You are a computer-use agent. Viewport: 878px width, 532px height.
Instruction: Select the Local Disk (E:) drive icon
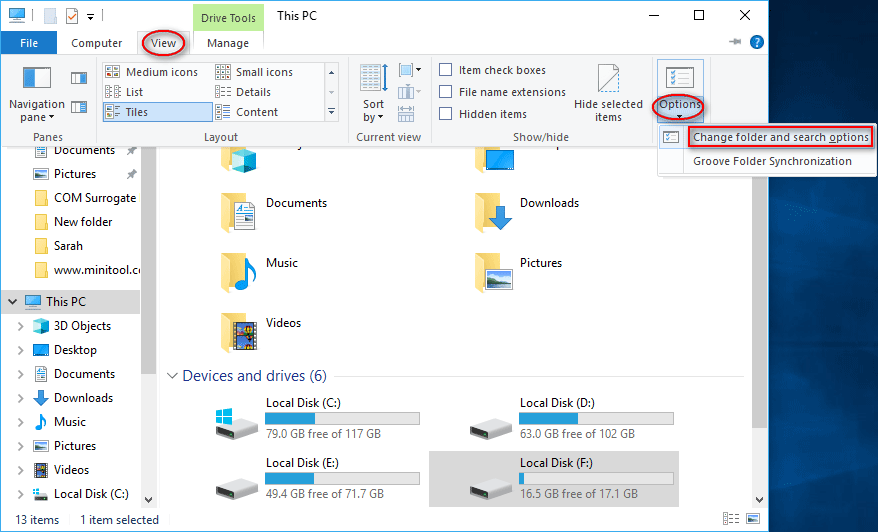pyautogui.click(x=236, y=488)
